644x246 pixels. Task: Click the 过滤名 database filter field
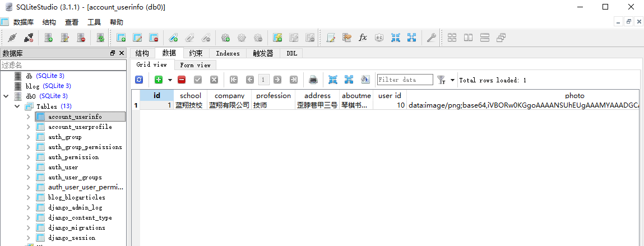(63, 65)
